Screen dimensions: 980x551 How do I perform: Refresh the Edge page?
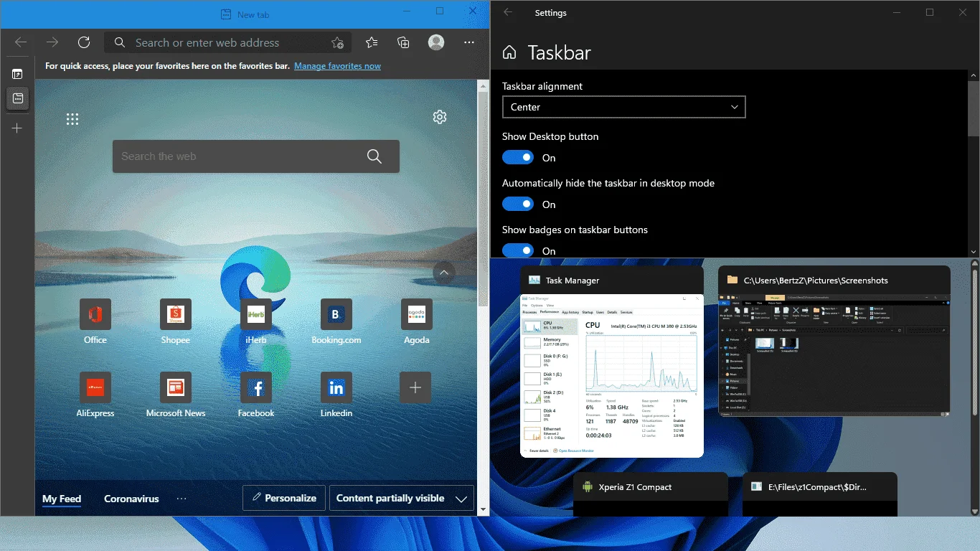click(84, 42)
